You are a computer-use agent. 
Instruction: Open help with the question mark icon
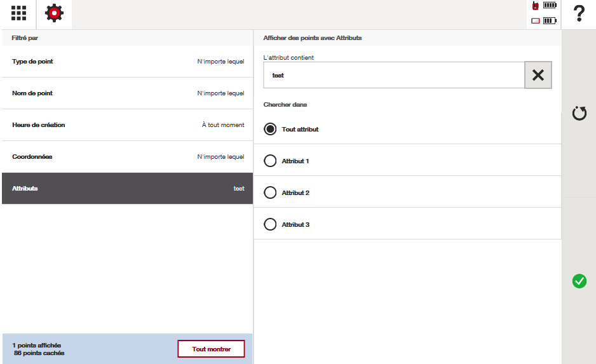(578, 13)
